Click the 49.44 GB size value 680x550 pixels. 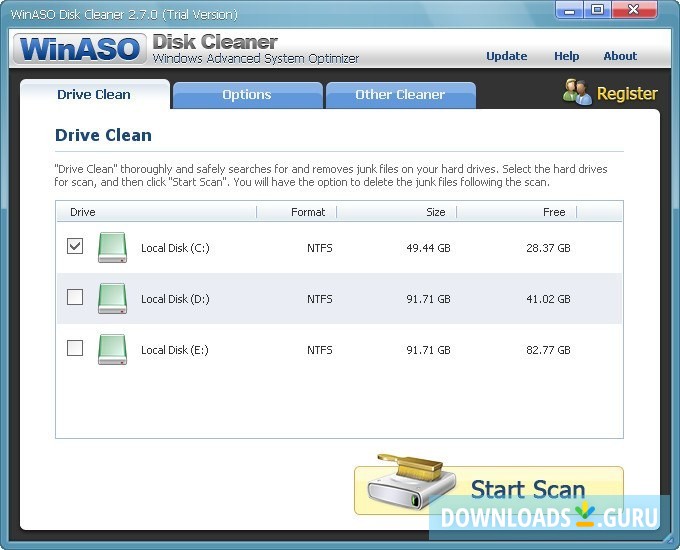click(428, 248)
